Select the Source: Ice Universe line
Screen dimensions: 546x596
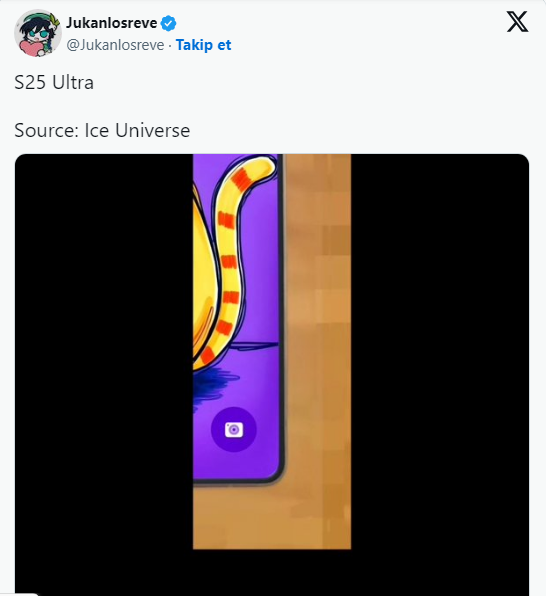pyautogui.click(x=102, y=130)
